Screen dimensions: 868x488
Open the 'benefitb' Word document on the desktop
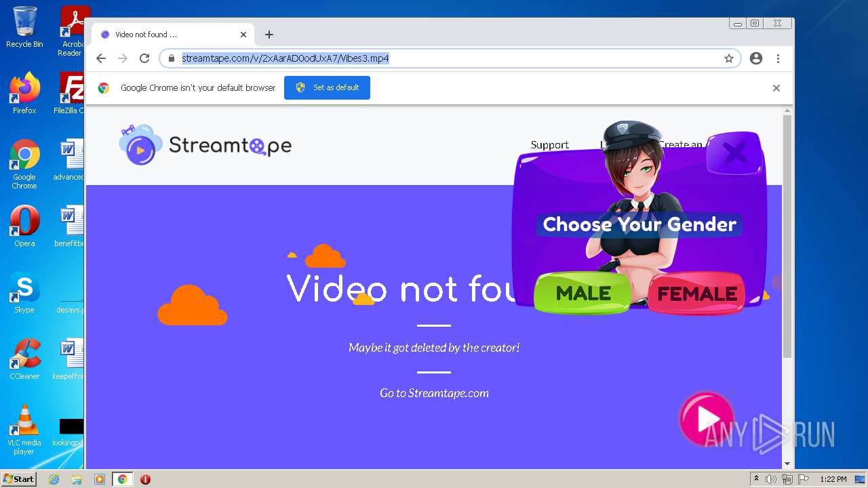point(71,226)
